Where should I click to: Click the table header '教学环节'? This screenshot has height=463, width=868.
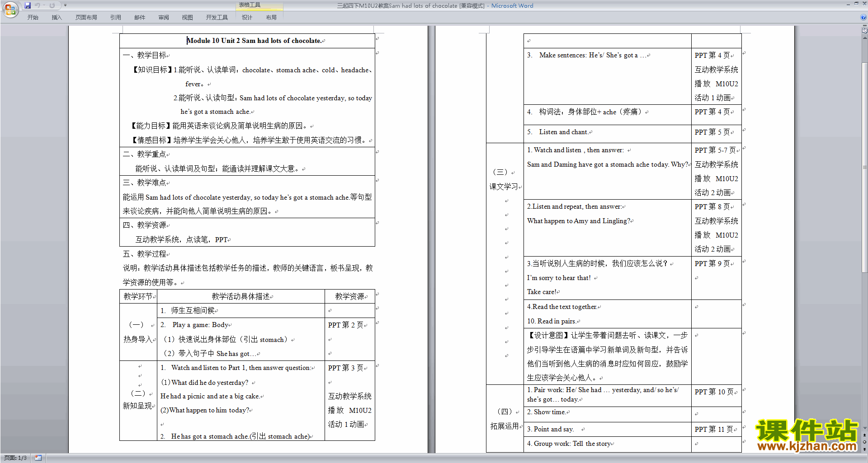138,296
